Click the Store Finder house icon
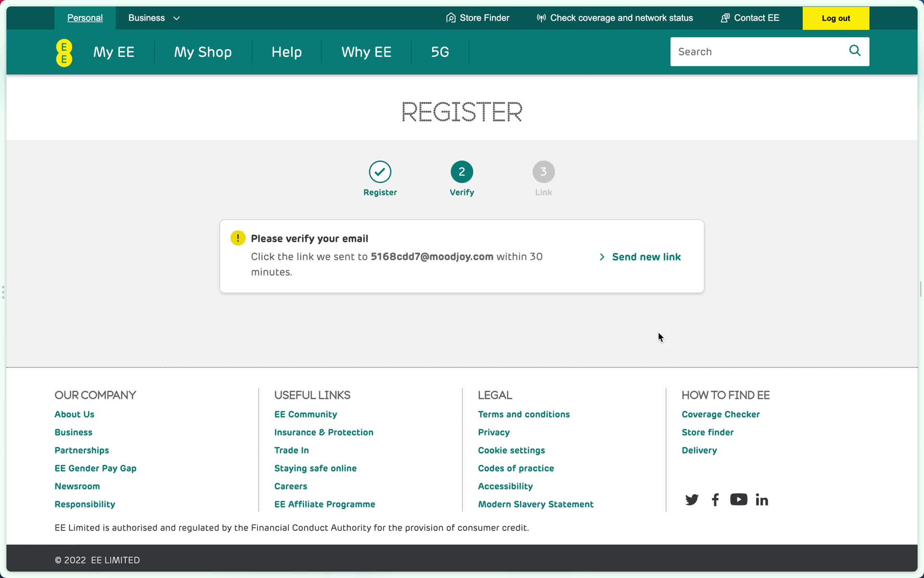This screenshot has height=578, width=924. click(x=450, y=18)
